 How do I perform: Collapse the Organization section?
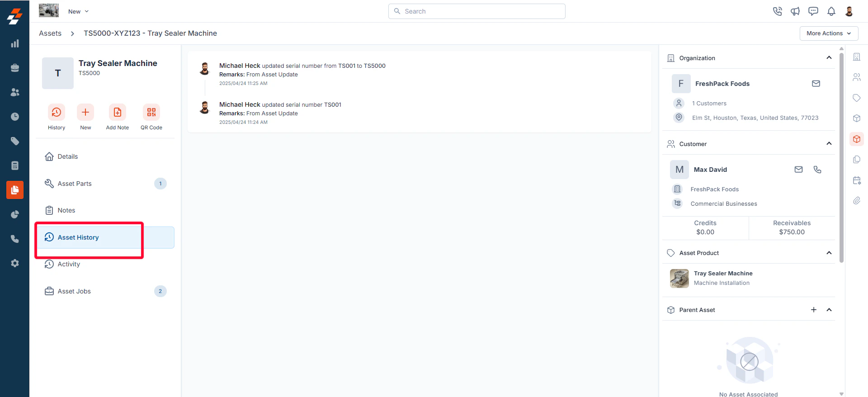pyautogui.click(x=829, y=58)
